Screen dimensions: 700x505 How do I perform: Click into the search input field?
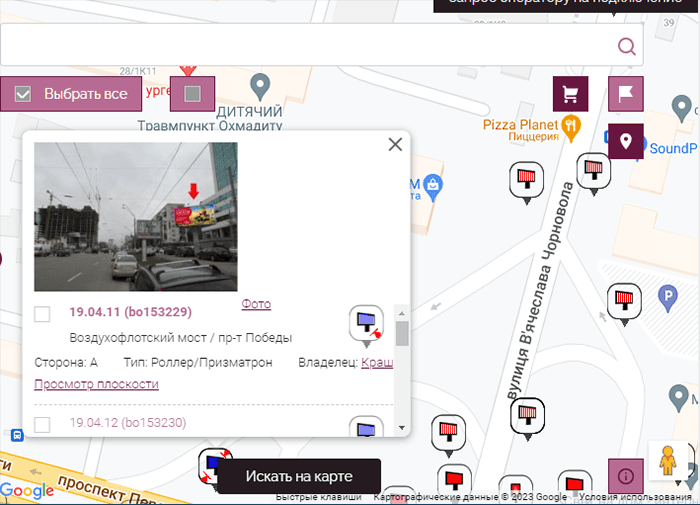[300, 46]
